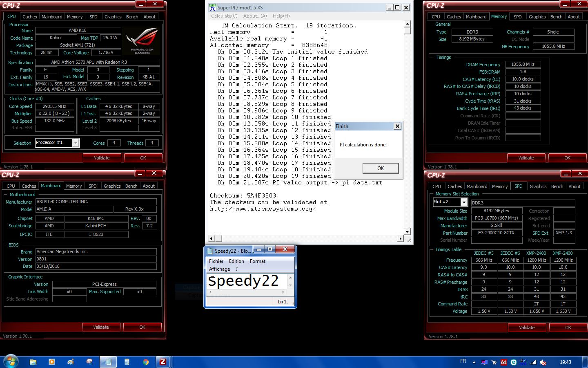Click Validate in the CPU tab window
Viewport: 588px width, 368px height.
coord(102,158)
